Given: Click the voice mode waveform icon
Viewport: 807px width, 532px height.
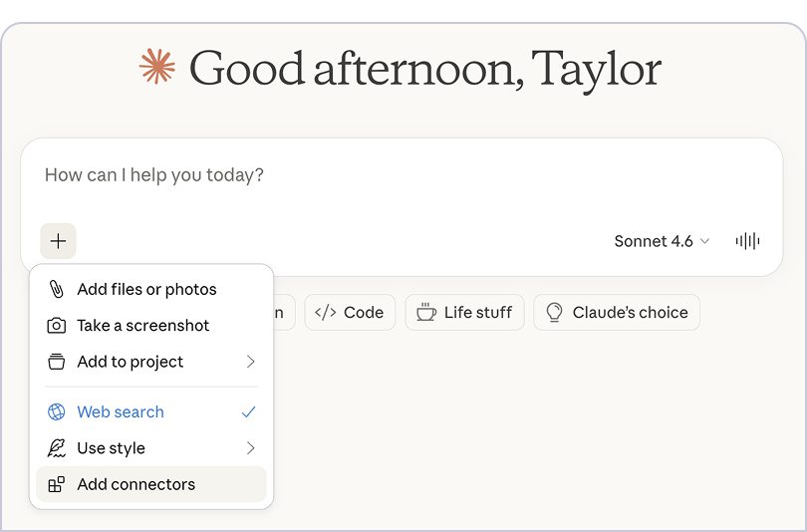Looking at the screenshot, I should click(x=747, y=241).
